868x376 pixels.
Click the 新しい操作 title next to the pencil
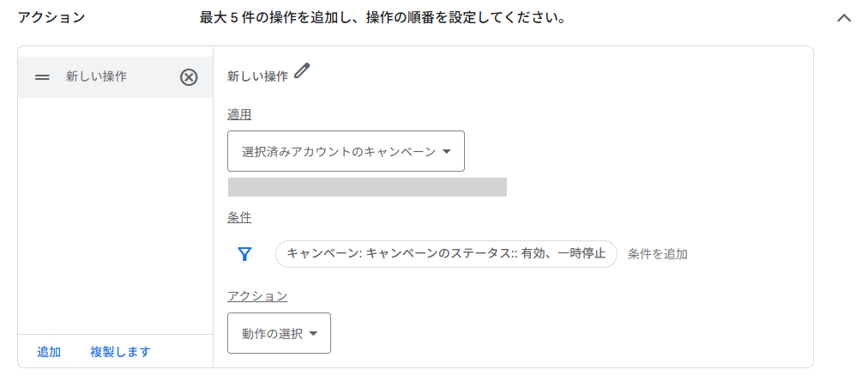pos(257,76)
